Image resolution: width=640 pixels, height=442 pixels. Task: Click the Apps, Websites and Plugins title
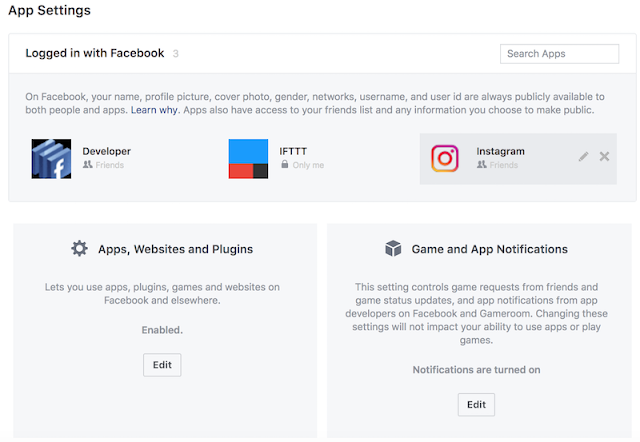tap(176, 249)
